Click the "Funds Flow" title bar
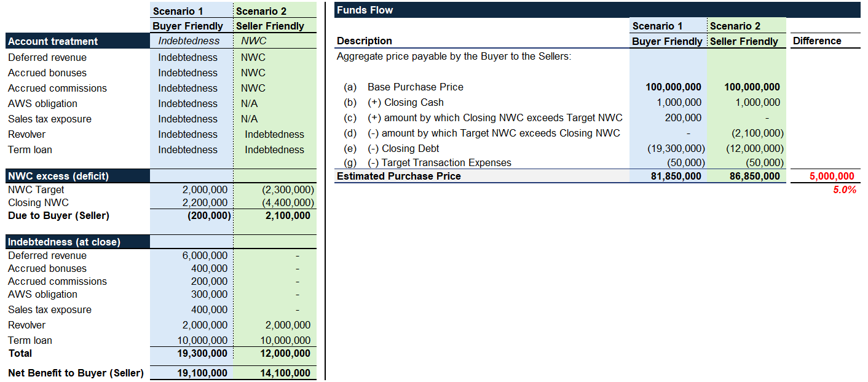The width and height of the screenshot is (868, 382). coord(365,10)
